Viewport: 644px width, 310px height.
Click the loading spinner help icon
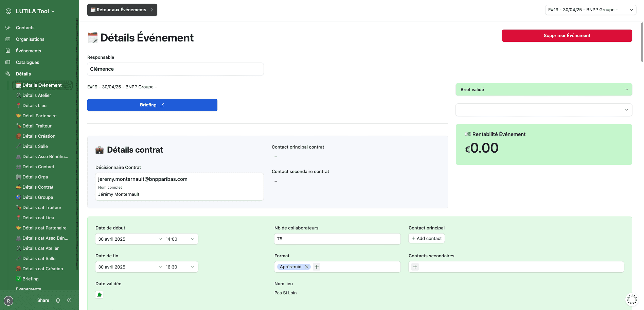click(x=632, y=299)
